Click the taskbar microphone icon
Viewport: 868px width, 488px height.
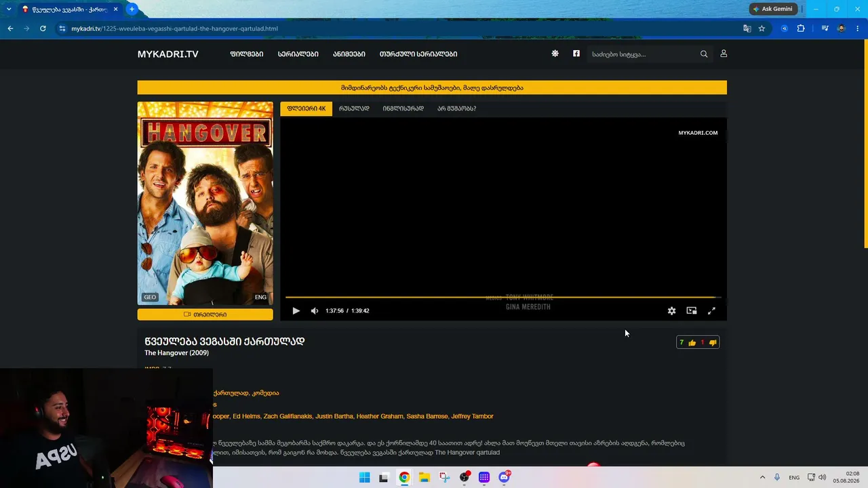tap(777, 477)
